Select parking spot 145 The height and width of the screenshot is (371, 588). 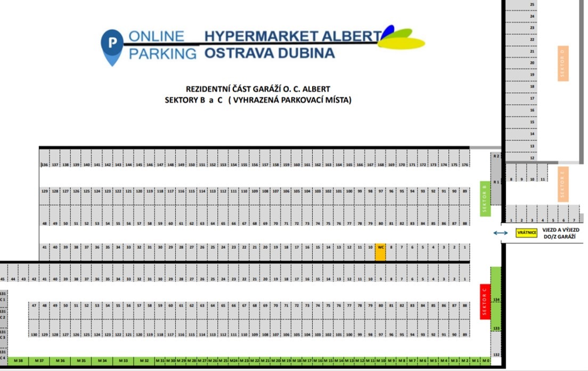pos(139,158)
